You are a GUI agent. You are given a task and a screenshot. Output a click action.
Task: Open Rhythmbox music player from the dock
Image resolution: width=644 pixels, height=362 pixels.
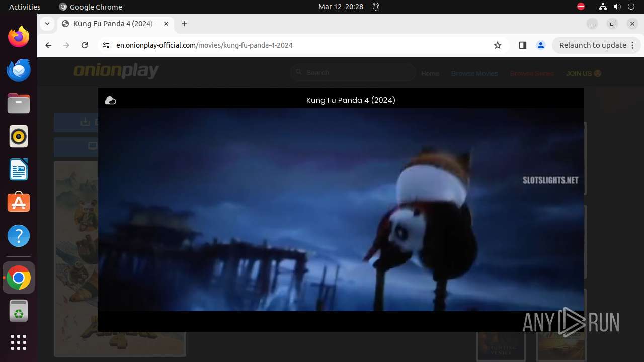point(19,136)
